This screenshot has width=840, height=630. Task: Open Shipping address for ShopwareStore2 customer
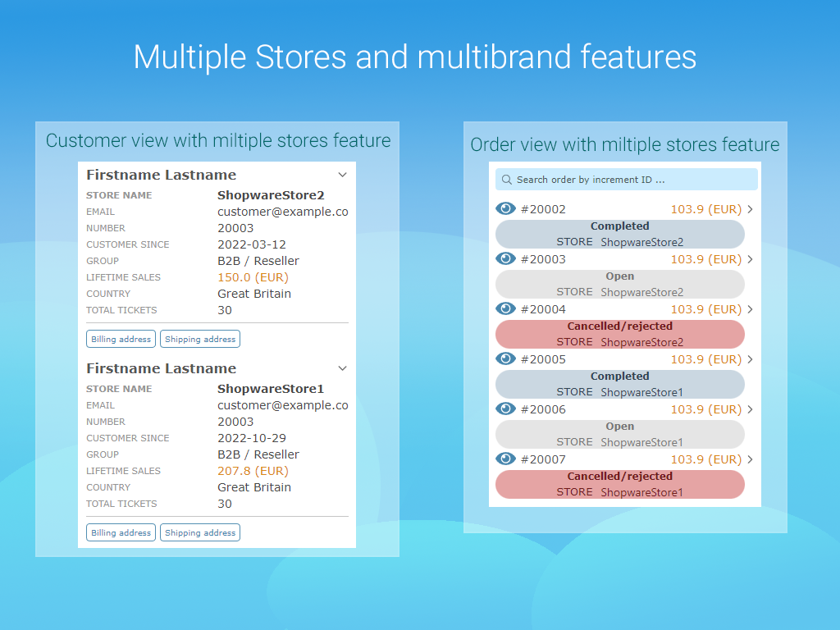(x=200, y=339)
